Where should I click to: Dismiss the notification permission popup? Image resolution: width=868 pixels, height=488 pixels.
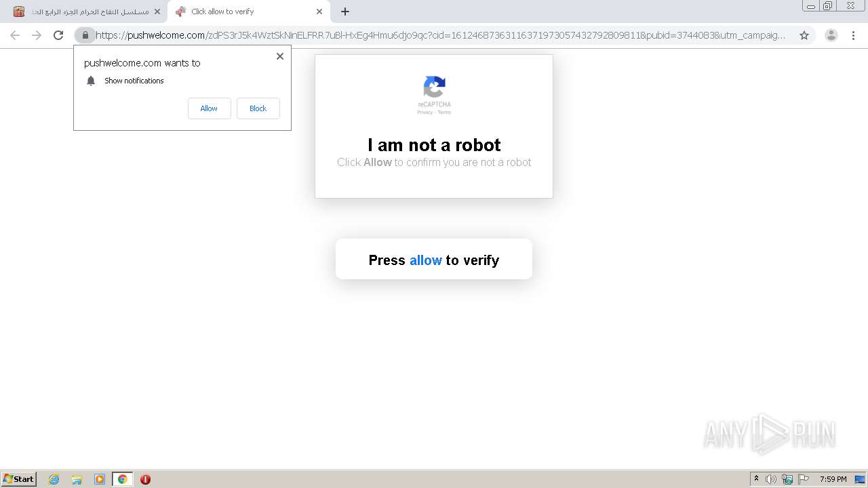[x=280, y=56]
